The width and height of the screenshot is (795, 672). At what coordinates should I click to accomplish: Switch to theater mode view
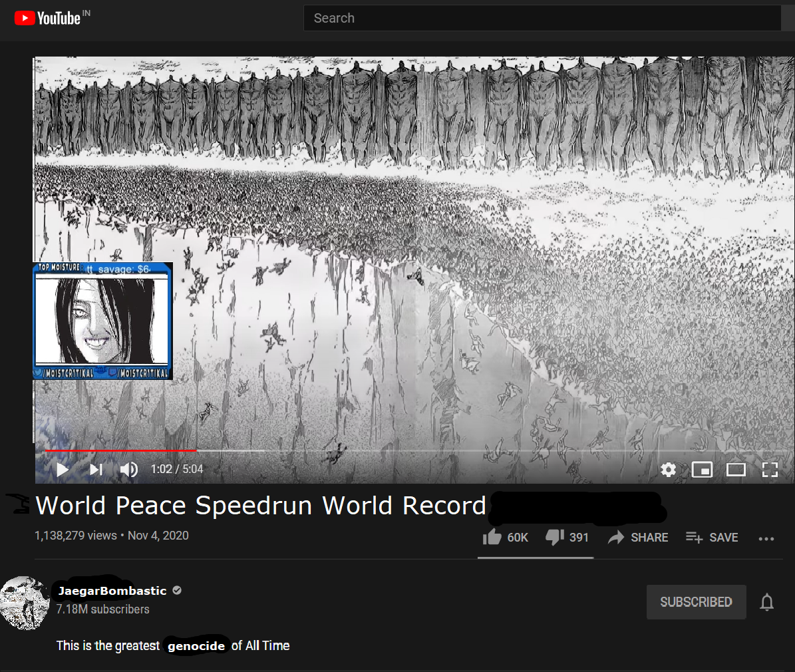pyautogui.click(x=736, y=470)
